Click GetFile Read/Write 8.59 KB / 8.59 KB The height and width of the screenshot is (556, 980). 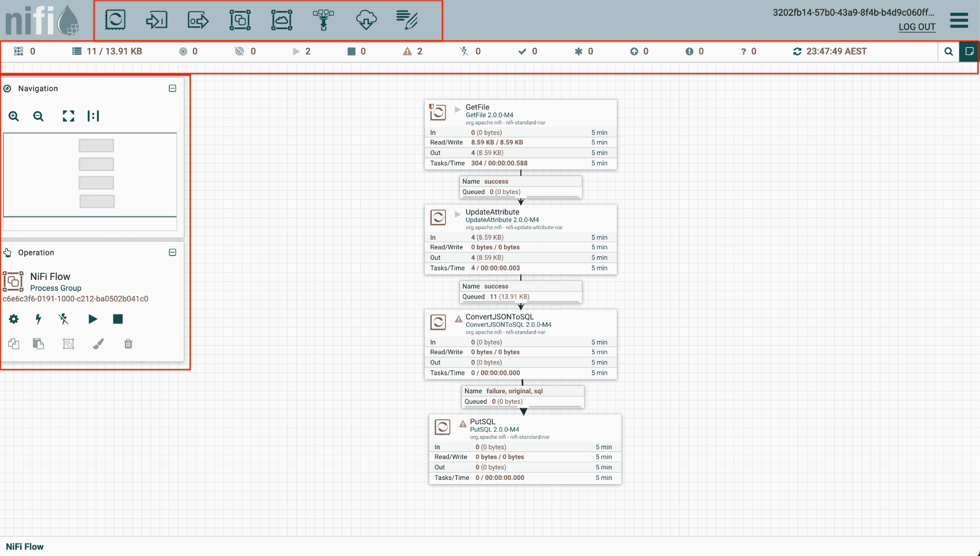(497, 142)
